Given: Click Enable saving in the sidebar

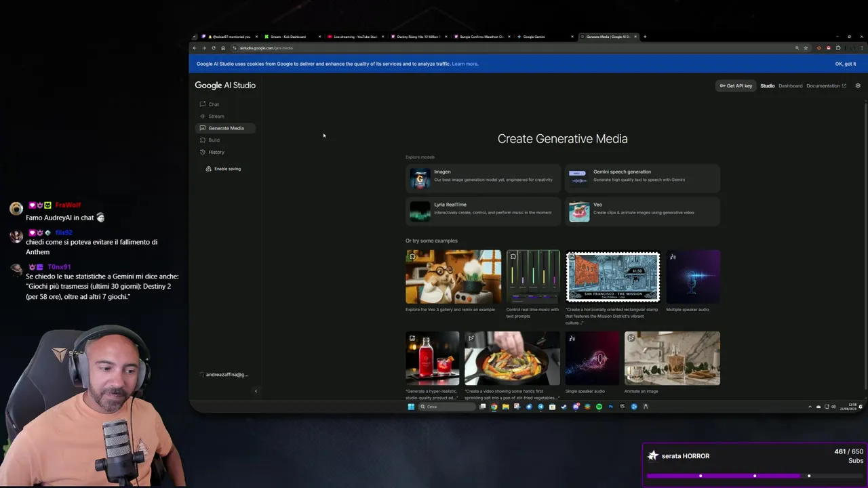Looking at the screenshot, I should [224, 169].
